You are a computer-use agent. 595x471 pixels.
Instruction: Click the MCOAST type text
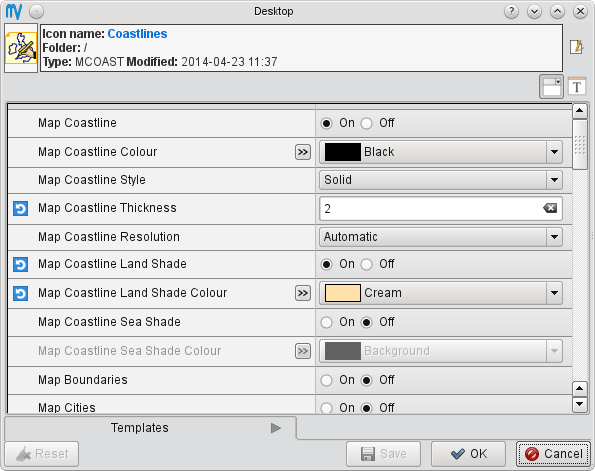[99, 62]
